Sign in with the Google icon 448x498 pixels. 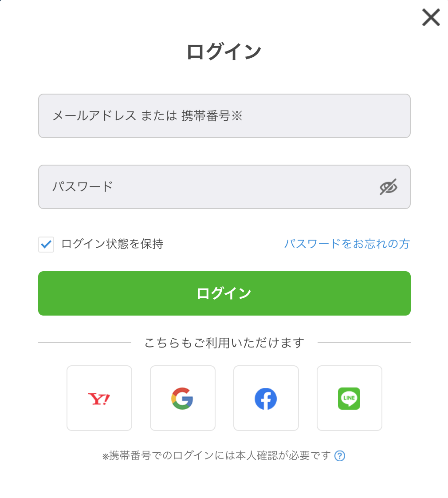pyautogui.click(x=182, y=398)
